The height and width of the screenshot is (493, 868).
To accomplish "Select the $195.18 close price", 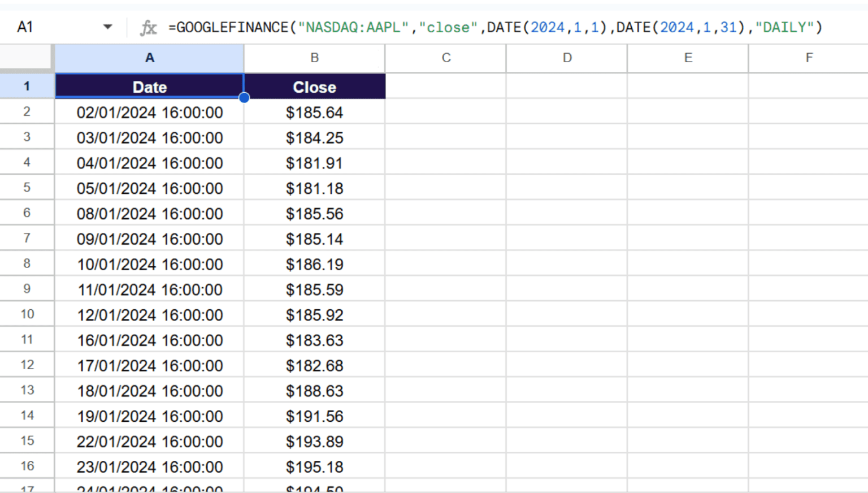I will [314, 466].
